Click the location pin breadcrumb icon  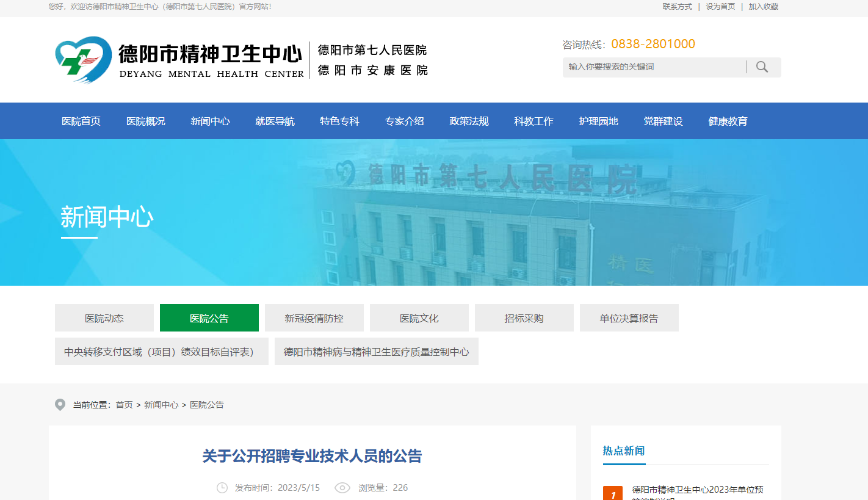(60, 405)
